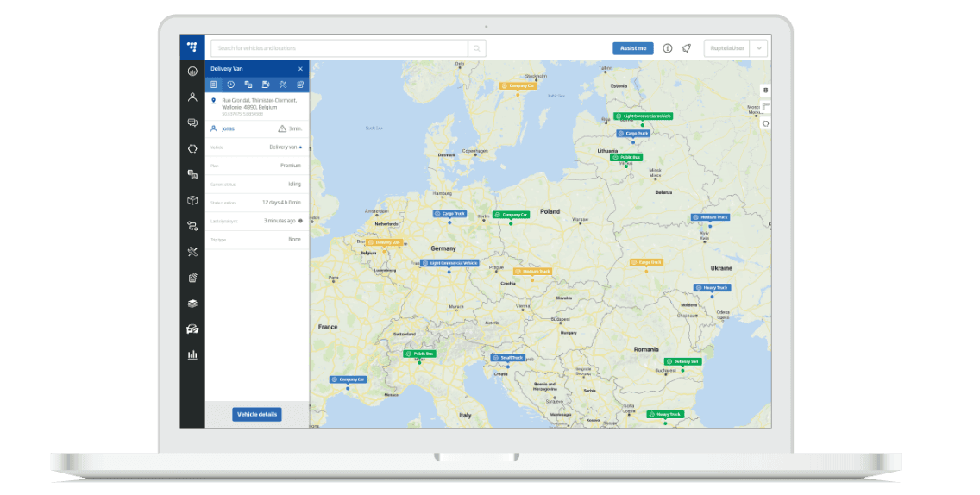
Task: Click the info circle icon in header
Action: pos(667,48)
